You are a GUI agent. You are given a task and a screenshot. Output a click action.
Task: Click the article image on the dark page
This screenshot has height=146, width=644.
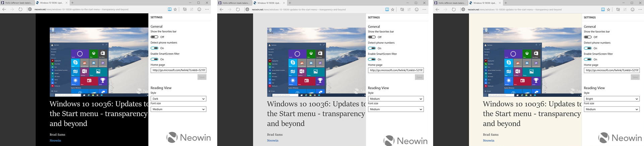pyautogui.click(x=99, y=62)
